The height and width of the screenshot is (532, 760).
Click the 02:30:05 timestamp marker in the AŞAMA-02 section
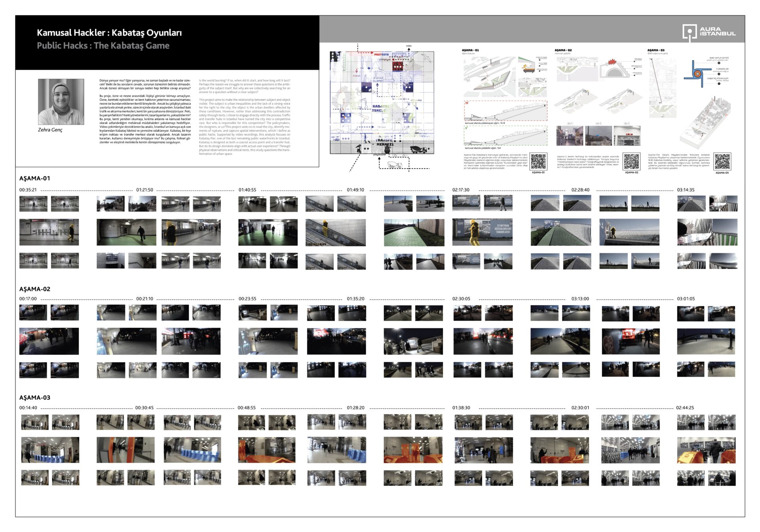pos(461,299)
